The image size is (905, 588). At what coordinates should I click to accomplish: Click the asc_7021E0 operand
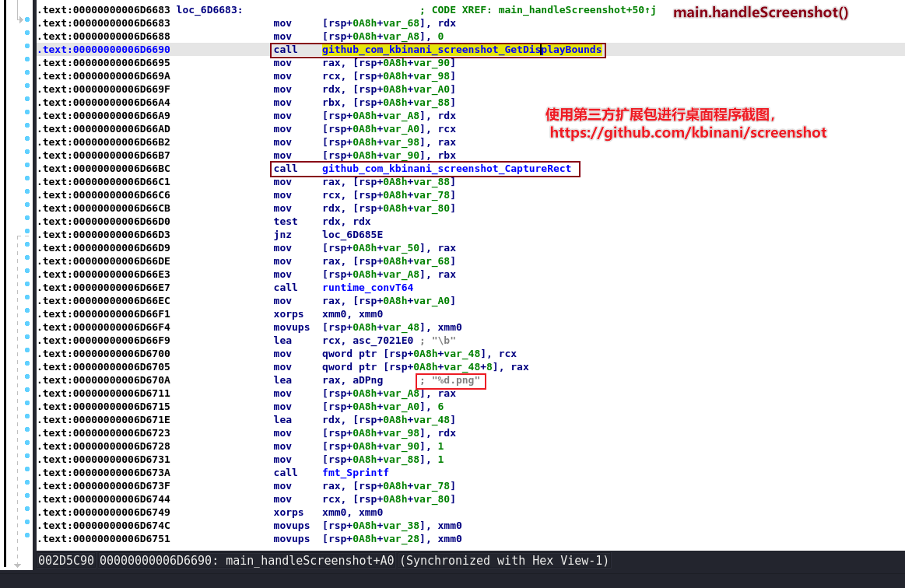click(x=373, y=341)
